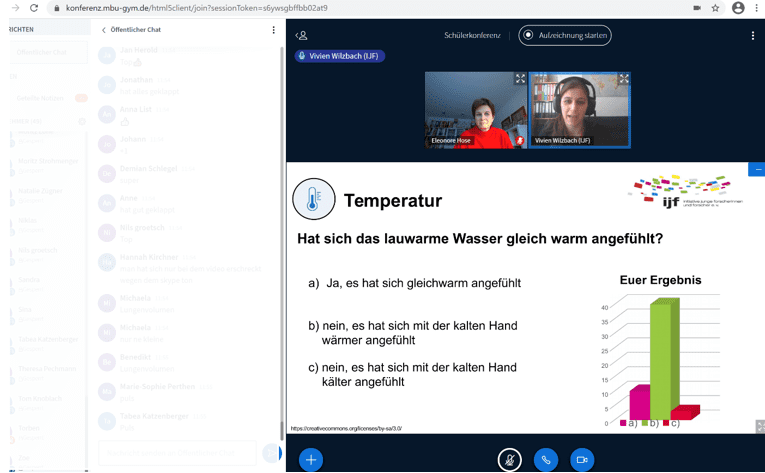The image size is (765, 473).
Task: Open chat options three-dot menu
Action: [x=273, y=30]
